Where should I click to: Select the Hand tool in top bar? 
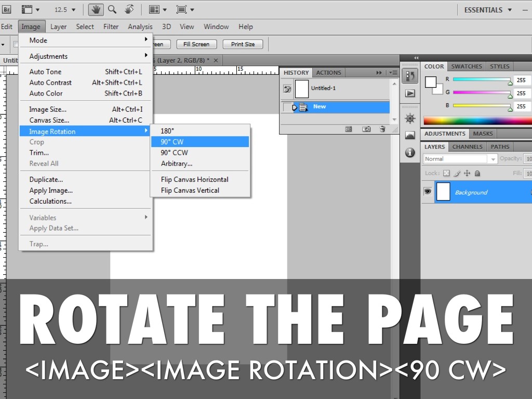(x=95, y=9)
